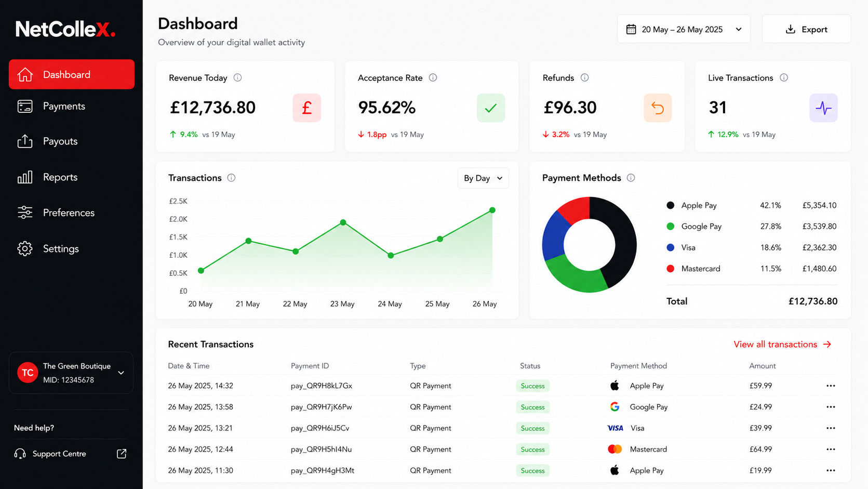The width and height of the screenshot is (868, 489).
Task: Click the live transactions pulse icon
Action: point(823,108)
